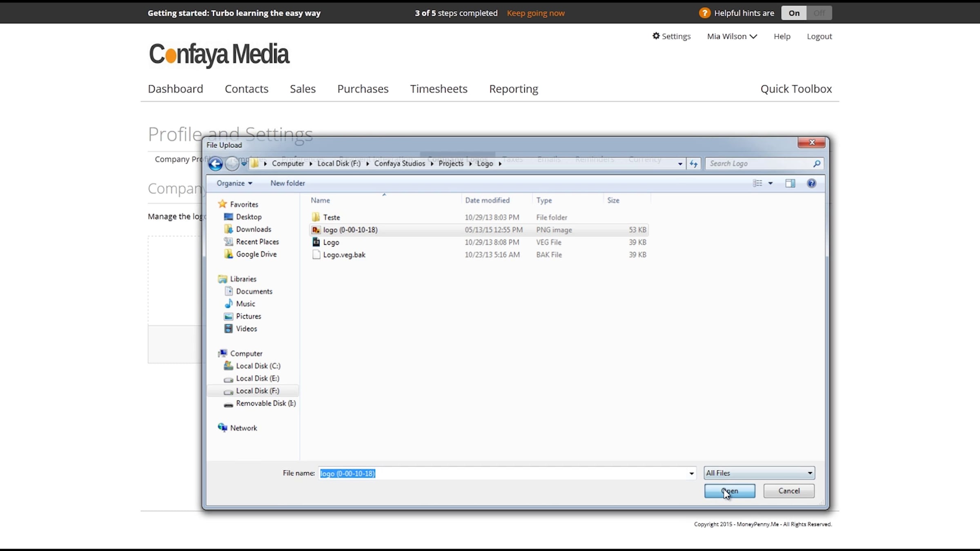Select the logo (0-00-10-18) PNG file

(350, 230)
